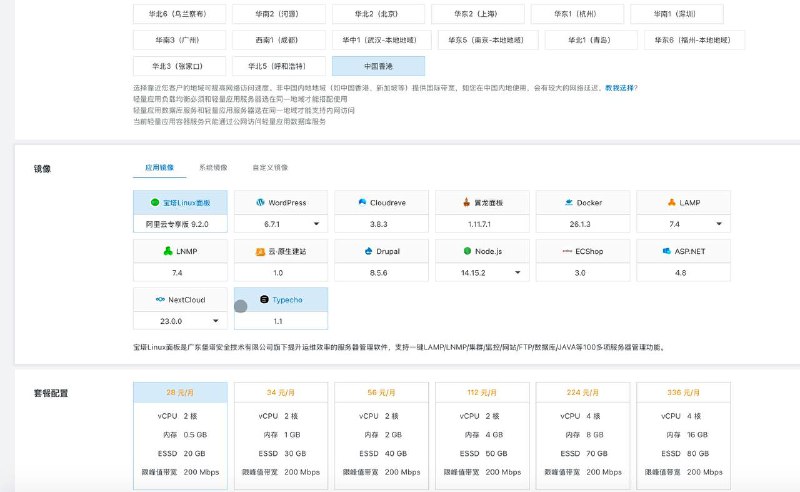This screenshot has height=492, width=800.
Task: Select region 华南3 (广州)
Action: pyautogui.click(x=179, y=40)
